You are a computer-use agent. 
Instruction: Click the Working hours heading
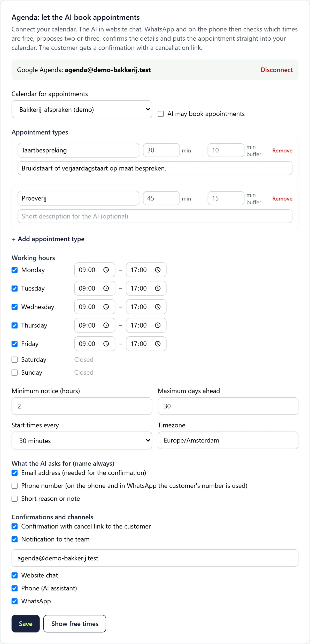33,258
